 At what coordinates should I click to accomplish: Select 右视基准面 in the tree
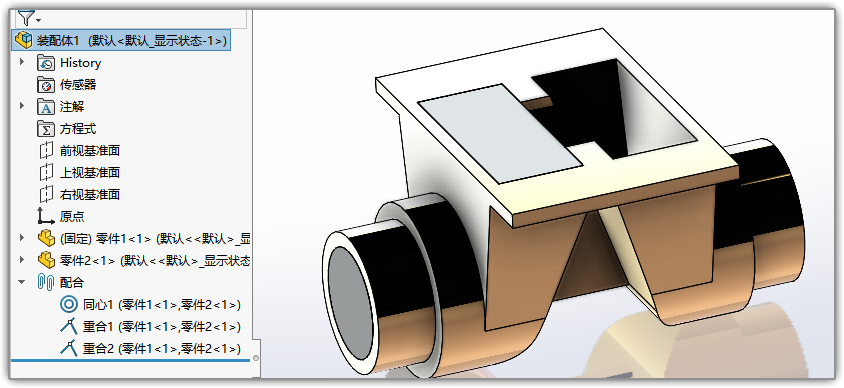[89, 195]
